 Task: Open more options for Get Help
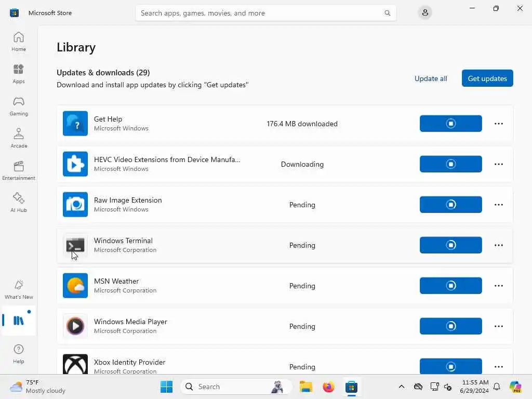coord(498,124)
